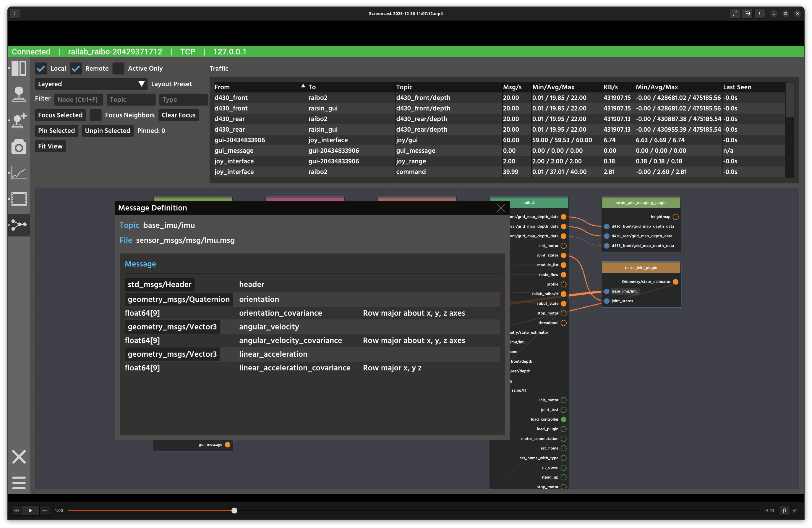
Task: Uncheck the Remote checkbox
Action: click(76, 69)
